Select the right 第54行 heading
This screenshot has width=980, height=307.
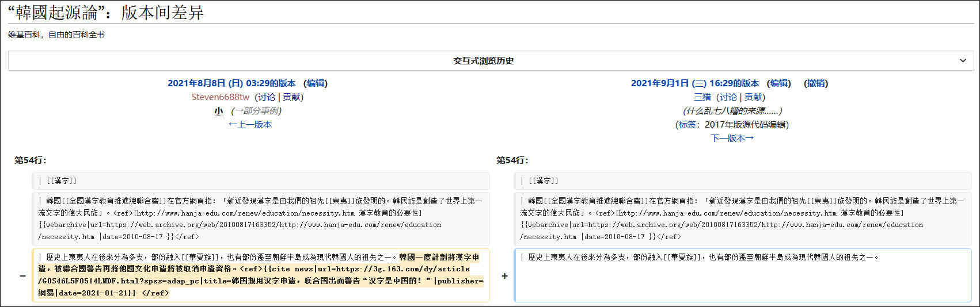pos(512,160)
